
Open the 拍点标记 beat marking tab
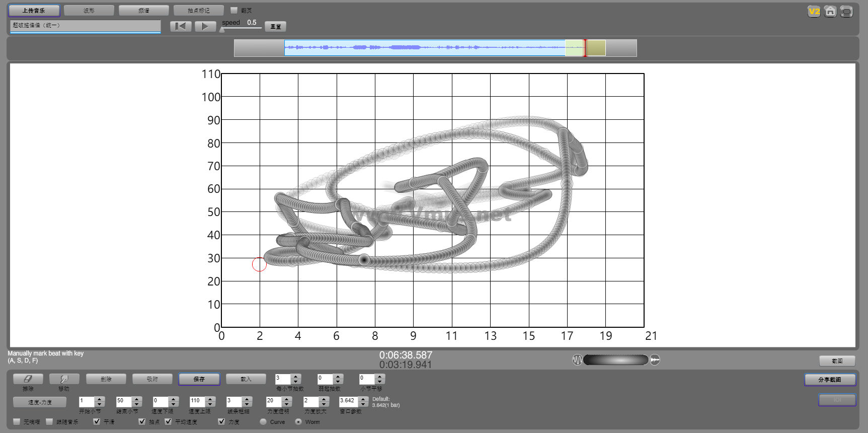[x=199, y=11]
